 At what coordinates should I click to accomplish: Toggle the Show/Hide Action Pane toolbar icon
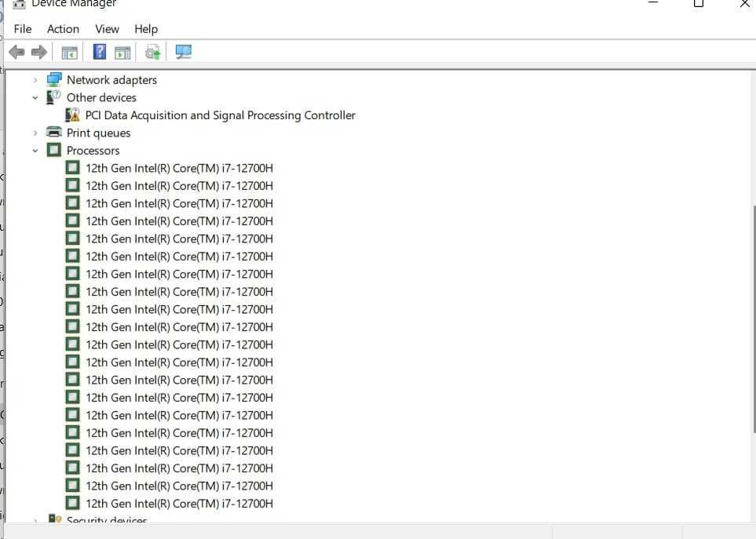coord(122,53)
